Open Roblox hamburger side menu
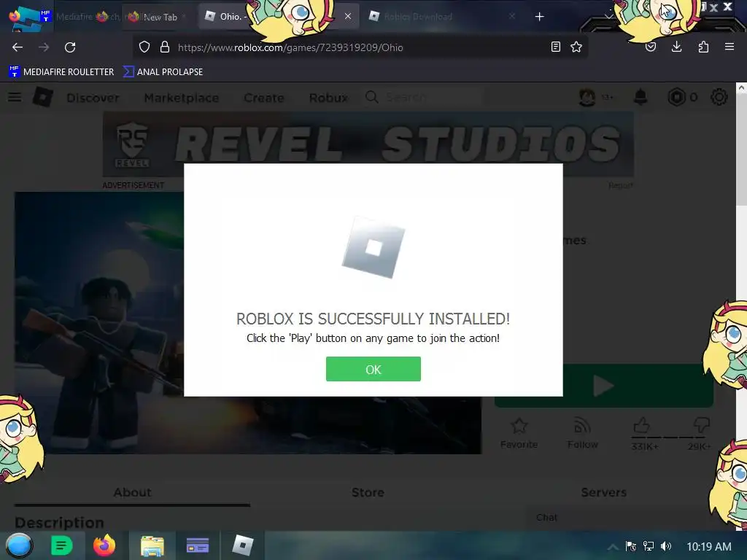This screenshot has width=747, height=560. pyautogui.click(x=15, y=97)
